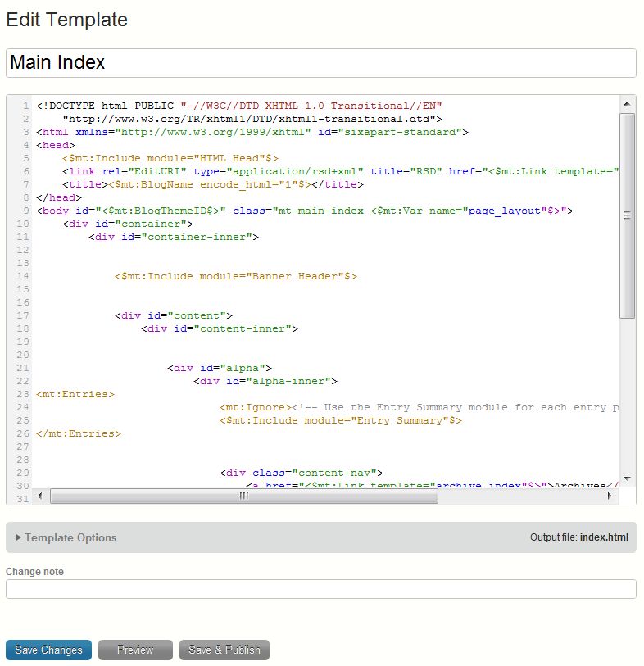Click the div id="content" line

[174, 316]
